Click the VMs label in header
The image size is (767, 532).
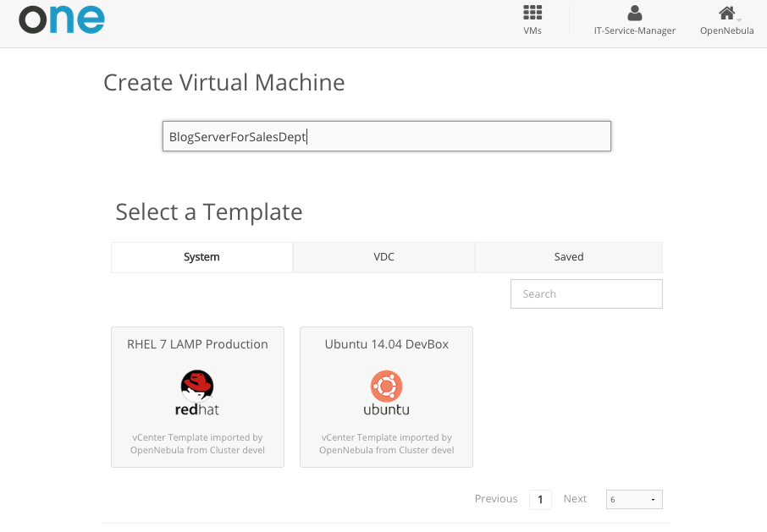coord(532,30)
